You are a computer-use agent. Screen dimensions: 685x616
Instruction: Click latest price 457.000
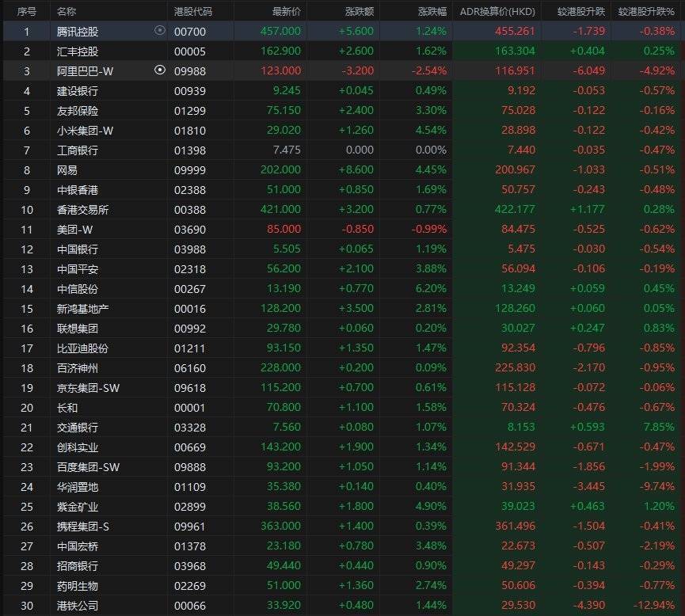point(280,31)
